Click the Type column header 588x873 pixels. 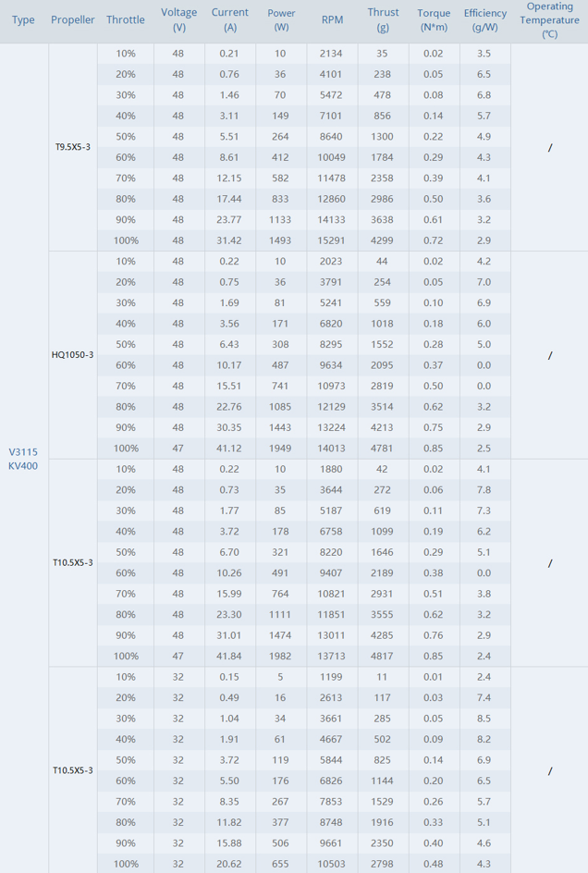23,19
